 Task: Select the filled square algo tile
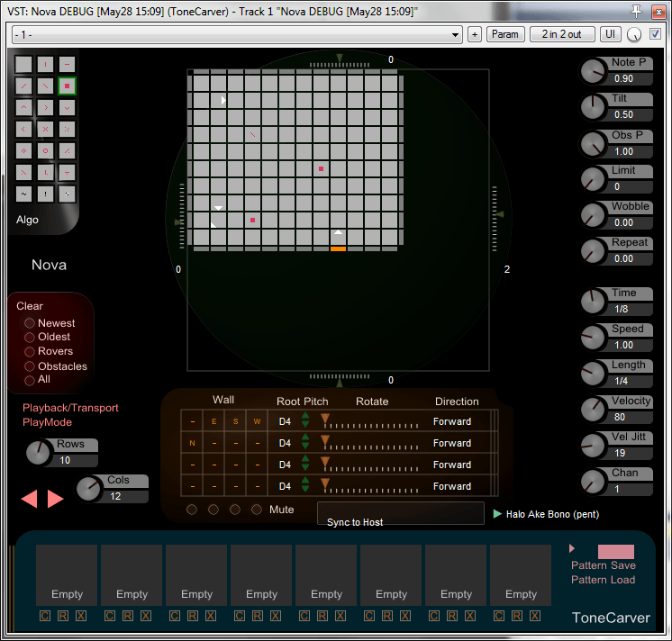(67, 86)
